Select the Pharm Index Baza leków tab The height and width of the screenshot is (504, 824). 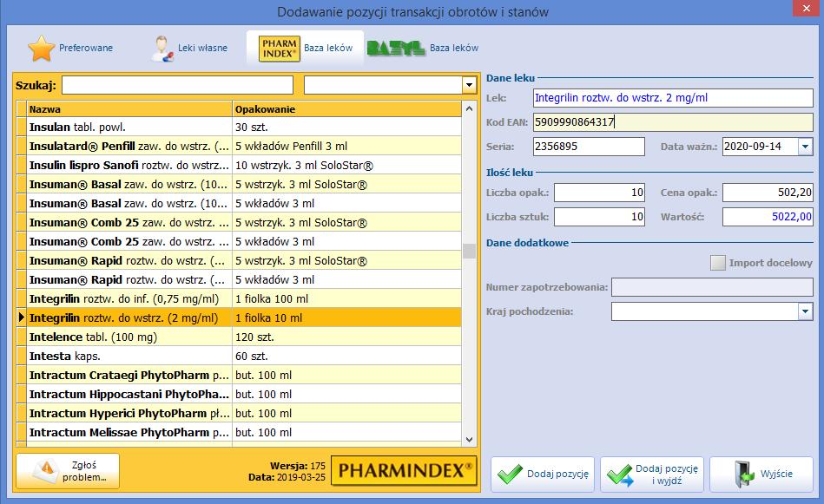coord(306,49)
